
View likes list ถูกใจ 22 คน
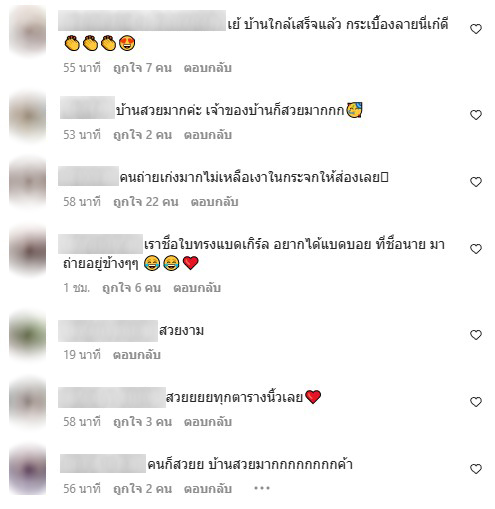click(x=146, y=202)
